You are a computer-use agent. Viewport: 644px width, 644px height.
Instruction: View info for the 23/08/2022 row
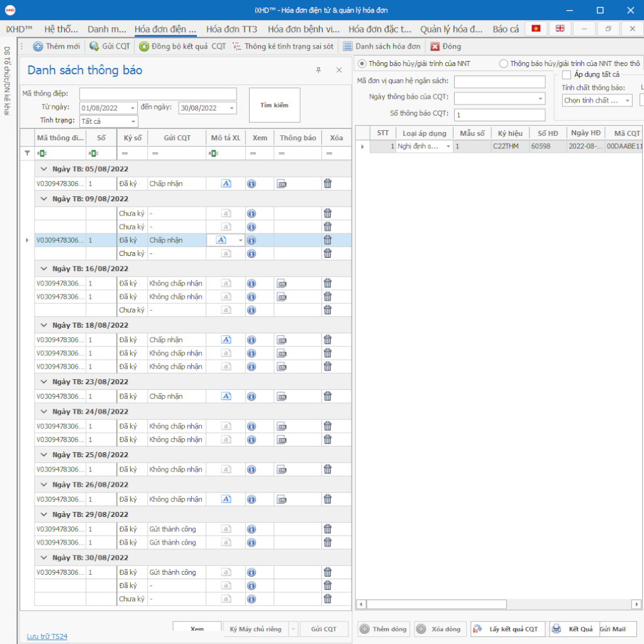coord(252,396)
